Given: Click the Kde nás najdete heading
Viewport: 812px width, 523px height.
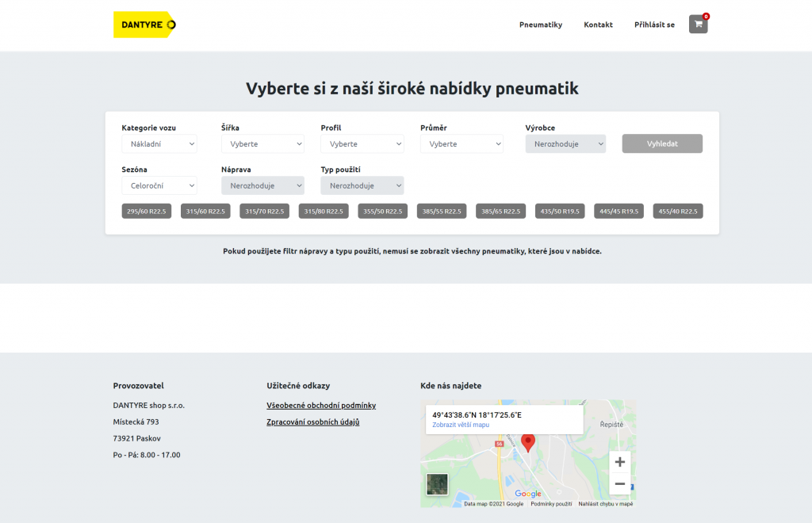Looking at the screenshot, I should pos(451,386).
